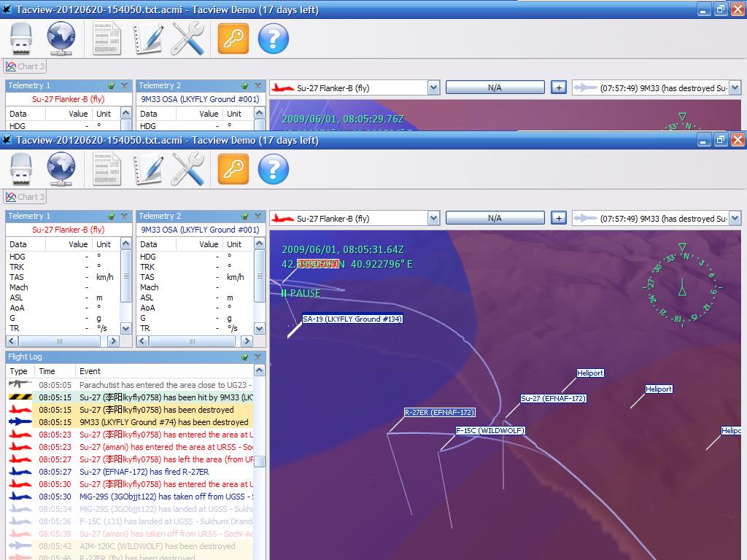The width and height of the screenshot is (747, 560).
Task: Click the Flight Log vertical scrollbar thumb
Action: click(x=260, y=462)
